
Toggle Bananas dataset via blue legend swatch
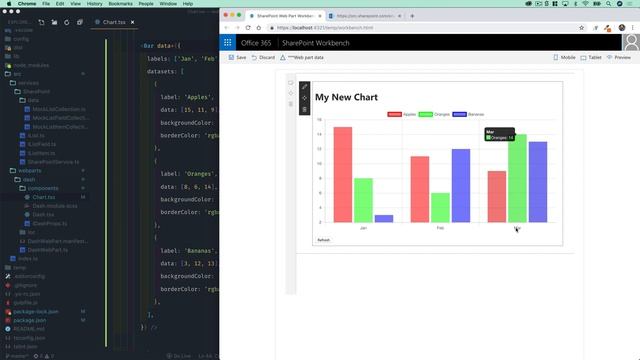459,114
